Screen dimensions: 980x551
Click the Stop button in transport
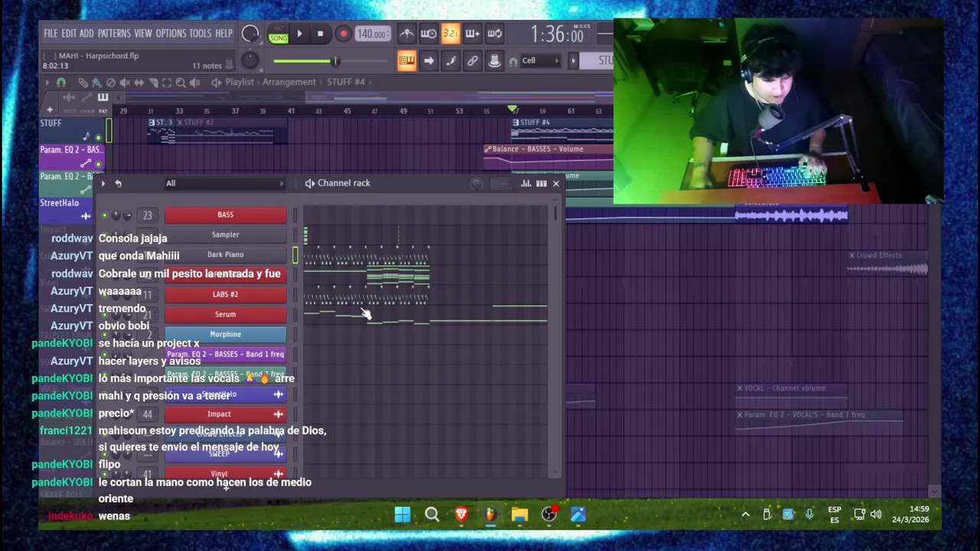coord(320,34)
